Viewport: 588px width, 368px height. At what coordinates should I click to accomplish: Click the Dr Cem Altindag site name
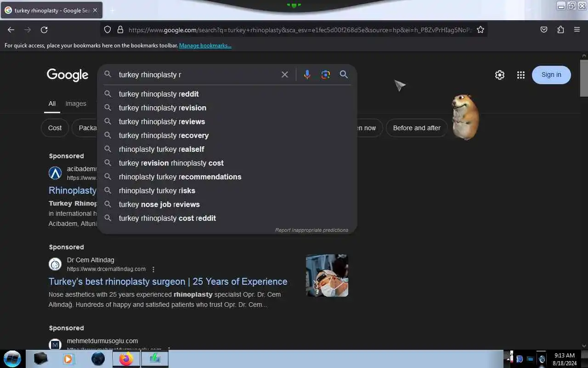[x=90, y=260]
